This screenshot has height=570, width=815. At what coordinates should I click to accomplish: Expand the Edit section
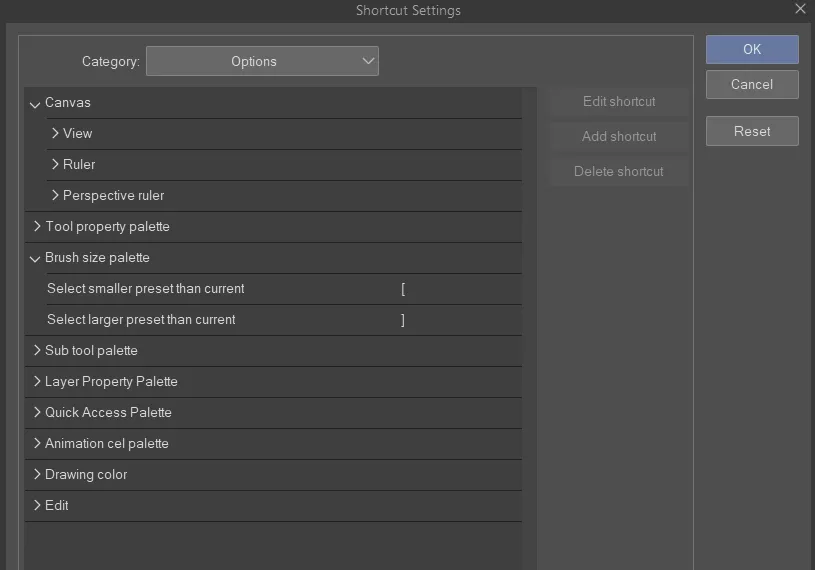[x=37, y=505]
